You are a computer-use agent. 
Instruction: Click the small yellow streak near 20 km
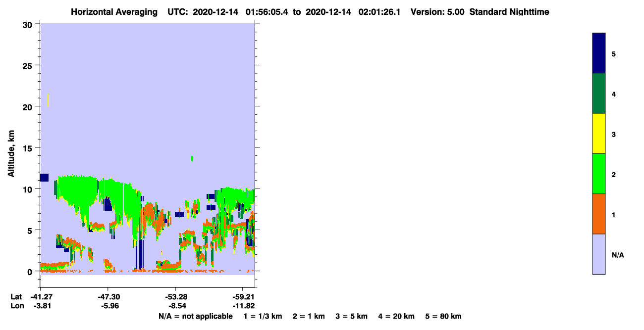48,100
